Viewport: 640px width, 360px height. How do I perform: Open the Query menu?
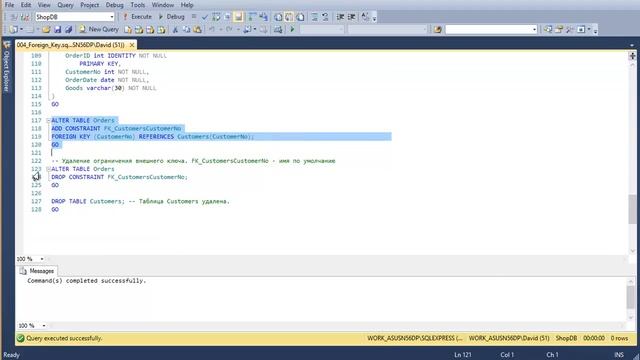(65, 5)
